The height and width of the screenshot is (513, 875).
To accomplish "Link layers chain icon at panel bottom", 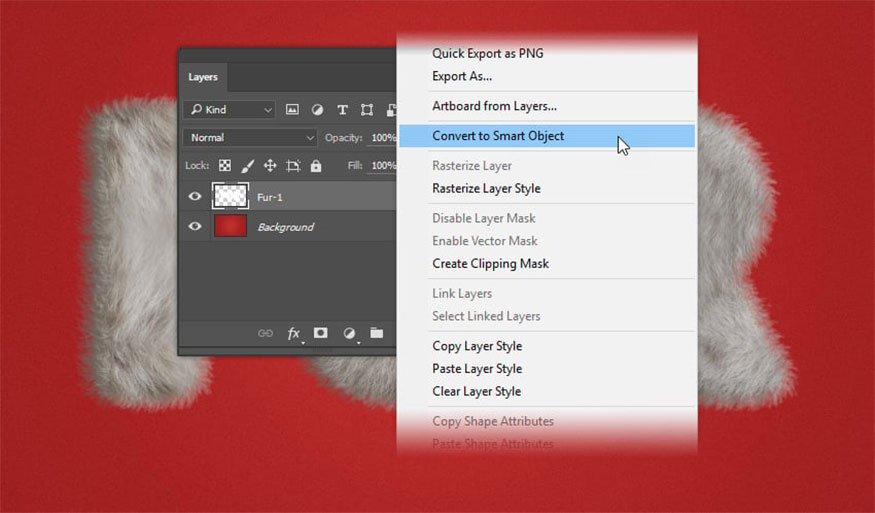I will coord(265,333).
